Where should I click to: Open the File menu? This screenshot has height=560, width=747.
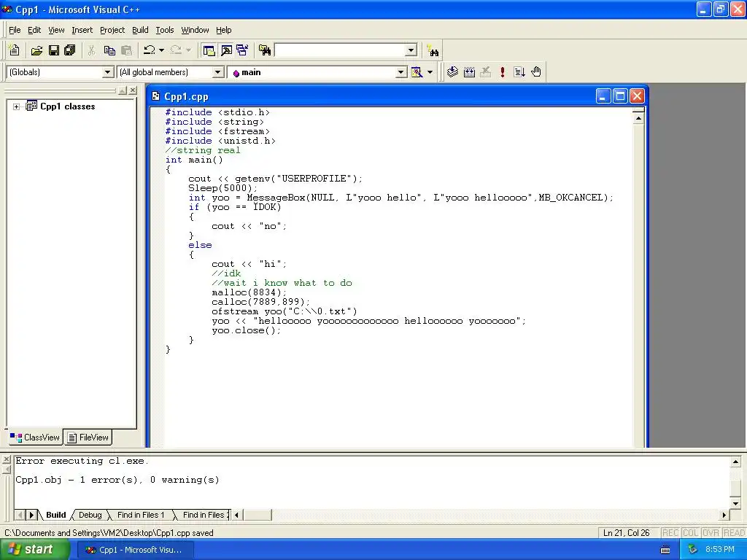[15, 30]
